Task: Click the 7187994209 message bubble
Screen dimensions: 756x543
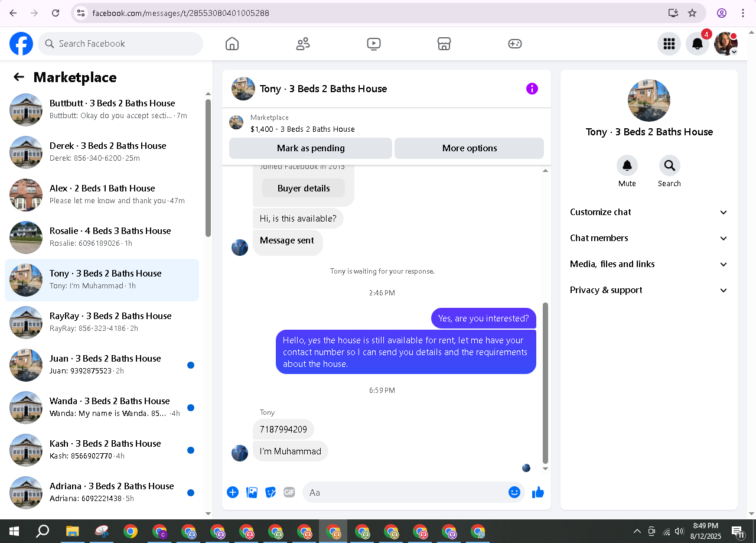Action: coord(283,430)
